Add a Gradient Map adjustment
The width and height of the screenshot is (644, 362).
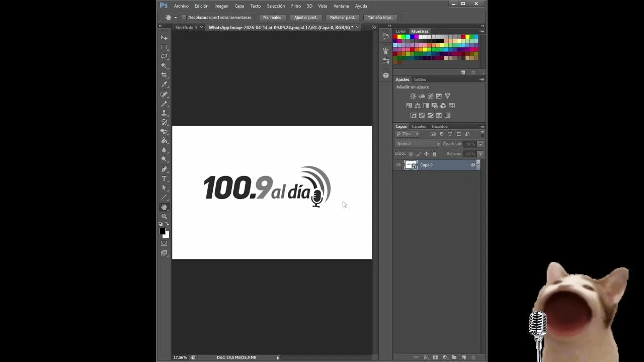tap(447, 115)
